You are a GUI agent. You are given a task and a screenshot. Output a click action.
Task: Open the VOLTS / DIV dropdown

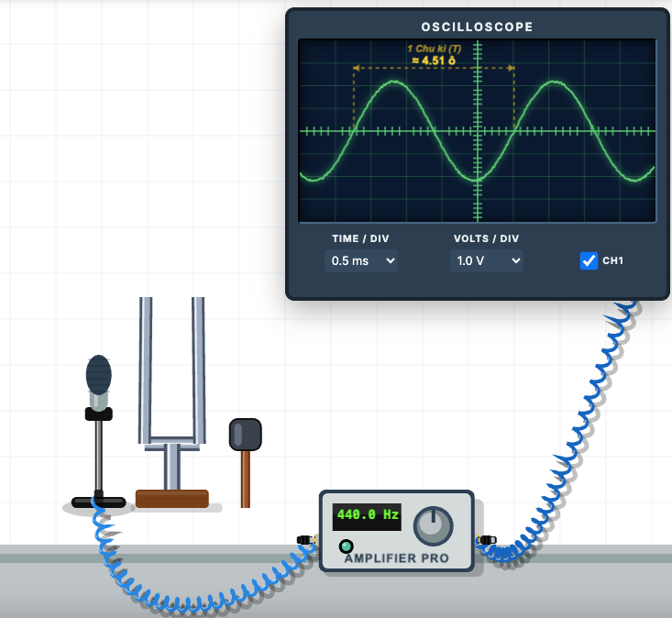coord(486,261)
